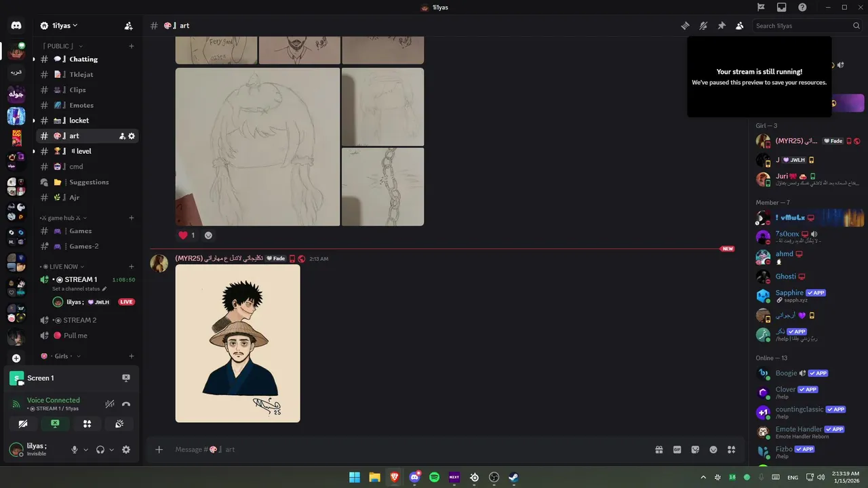Open the Activities launcher button

coord(87,424)
